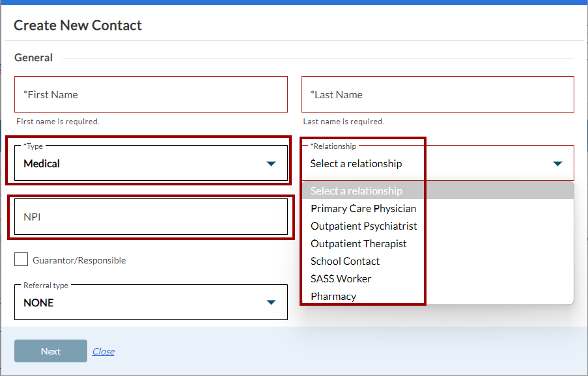
Task: Click the Referral type dropdown arrow
Action: [272, 302]
